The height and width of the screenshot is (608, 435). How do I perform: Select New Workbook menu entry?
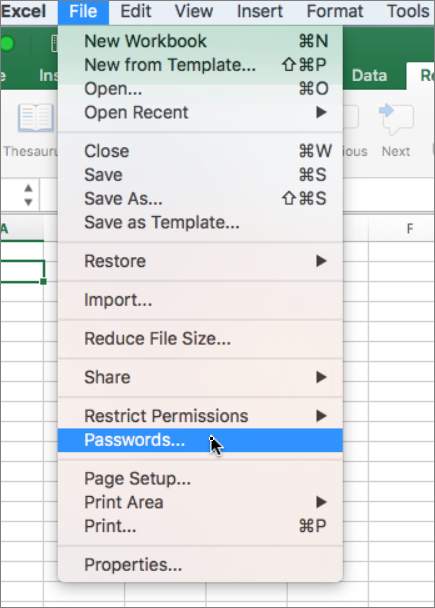tap(200, 41)
